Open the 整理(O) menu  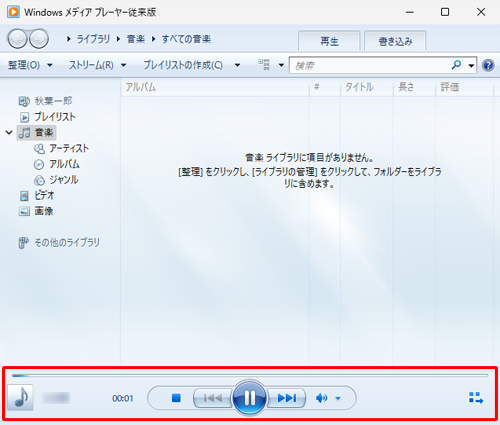pyautogui.click(x=30, y=65)
